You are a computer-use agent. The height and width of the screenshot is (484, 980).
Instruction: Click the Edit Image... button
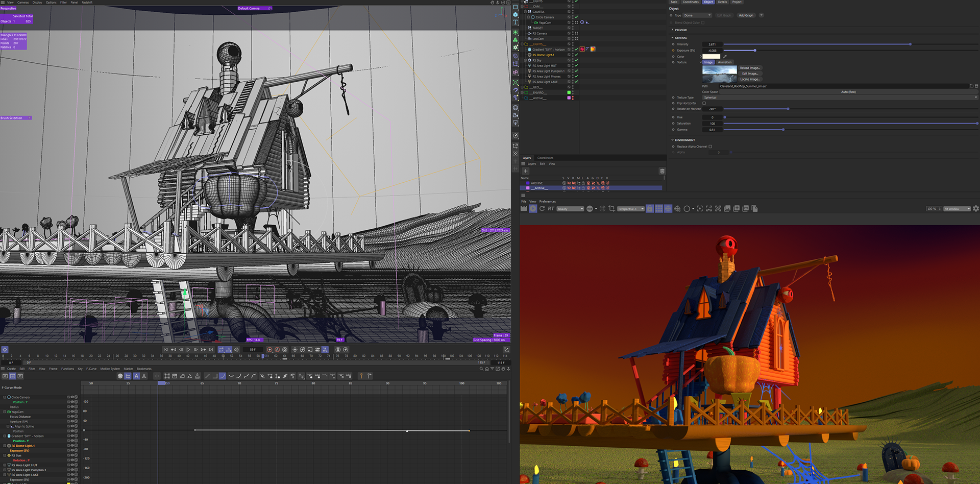pos(750,74)
